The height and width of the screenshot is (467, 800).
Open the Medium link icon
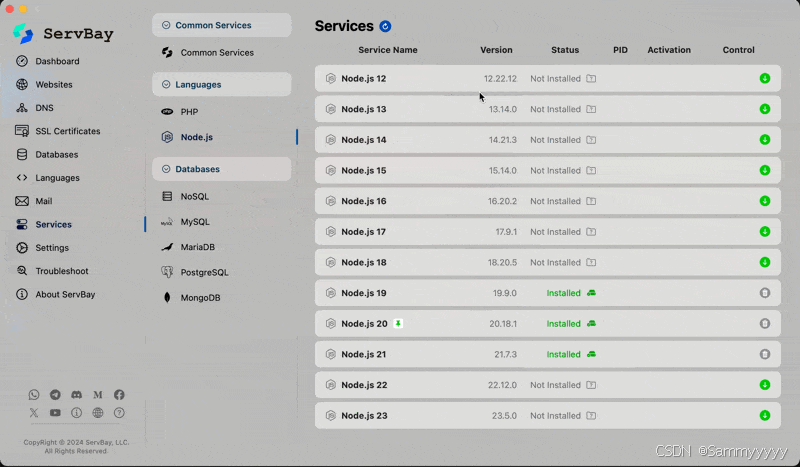point(98,395)
